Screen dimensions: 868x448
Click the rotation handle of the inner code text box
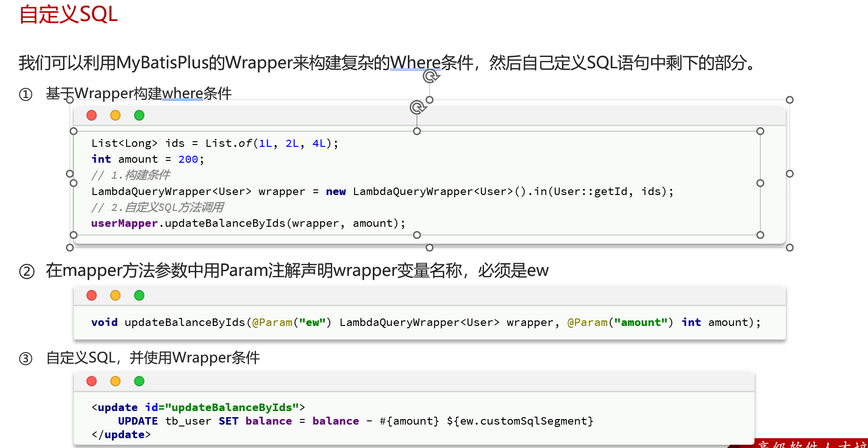point(418,108)
